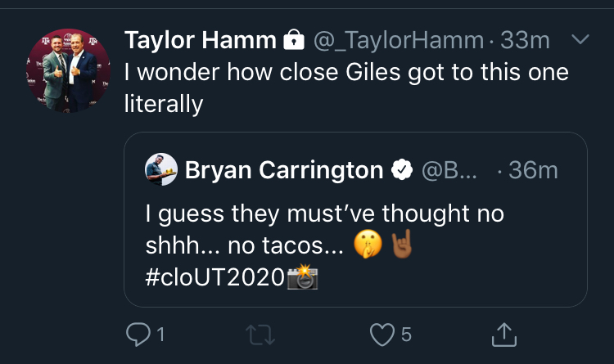Click the padlock icon beside Taylor Hamm
The image size is (614, 364).
tap(292, 39)
